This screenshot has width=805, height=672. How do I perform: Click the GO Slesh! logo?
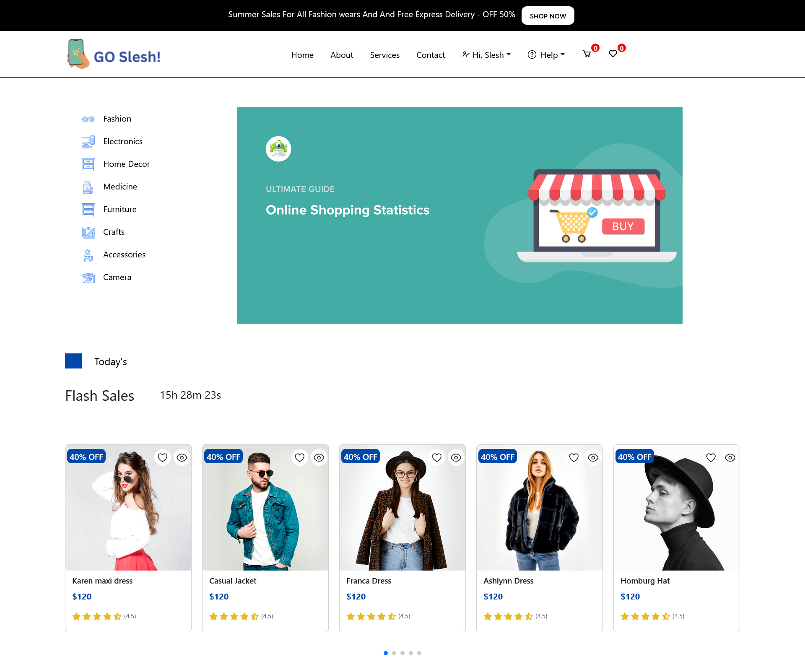coord(114,54)
